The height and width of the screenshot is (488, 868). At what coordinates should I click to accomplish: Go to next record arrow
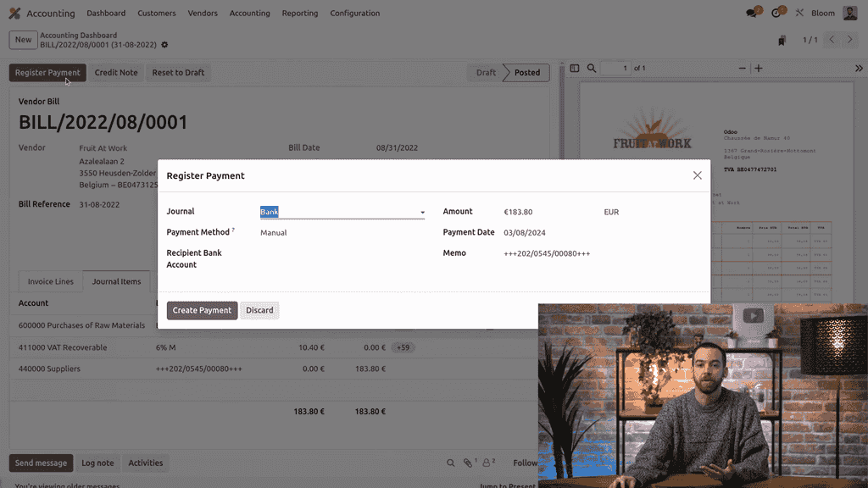[851, 40]
